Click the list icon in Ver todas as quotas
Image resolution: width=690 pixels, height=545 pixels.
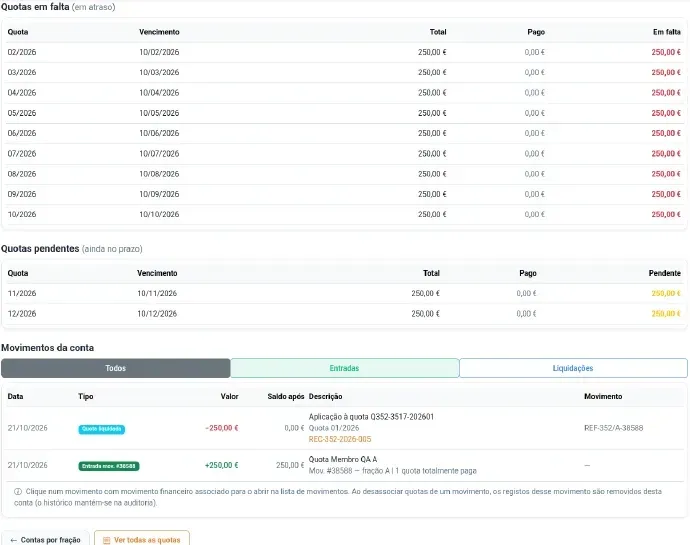[106, 540]
